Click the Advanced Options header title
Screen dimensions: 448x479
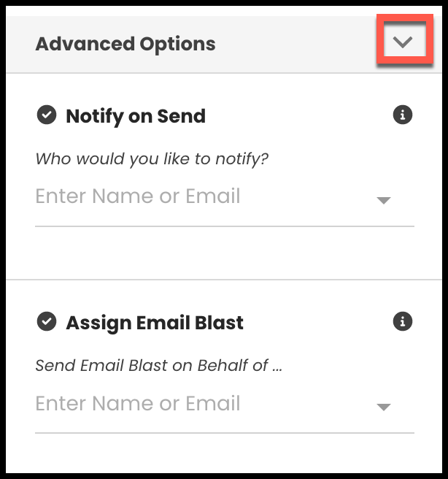pos(125,44)
